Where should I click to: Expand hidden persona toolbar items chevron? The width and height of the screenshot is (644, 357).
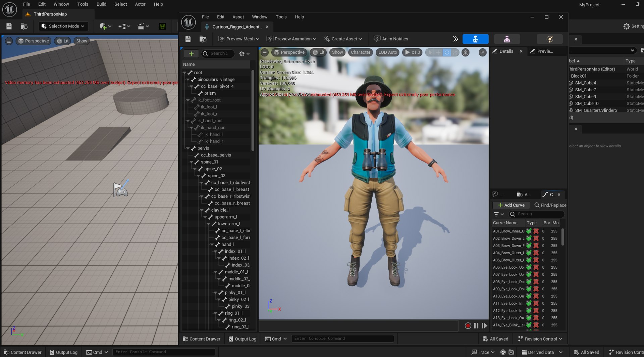(x=455, y=39)
